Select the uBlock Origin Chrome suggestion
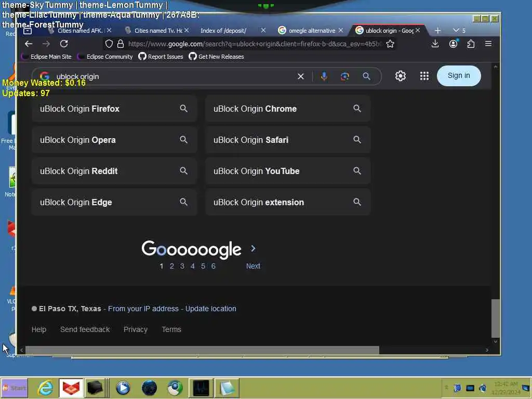The width and height of the screenshot is (532, 399). [x=288, y=109]
